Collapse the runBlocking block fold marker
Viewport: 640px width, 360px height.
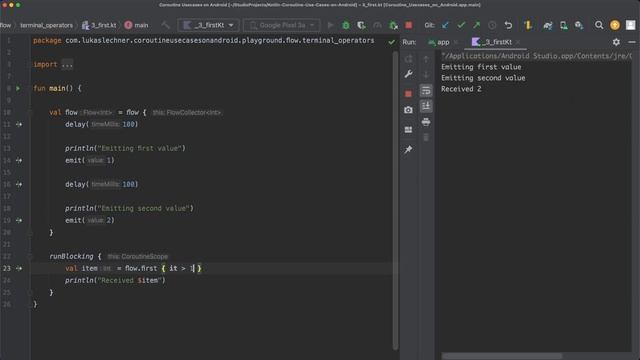coord(29,256)
